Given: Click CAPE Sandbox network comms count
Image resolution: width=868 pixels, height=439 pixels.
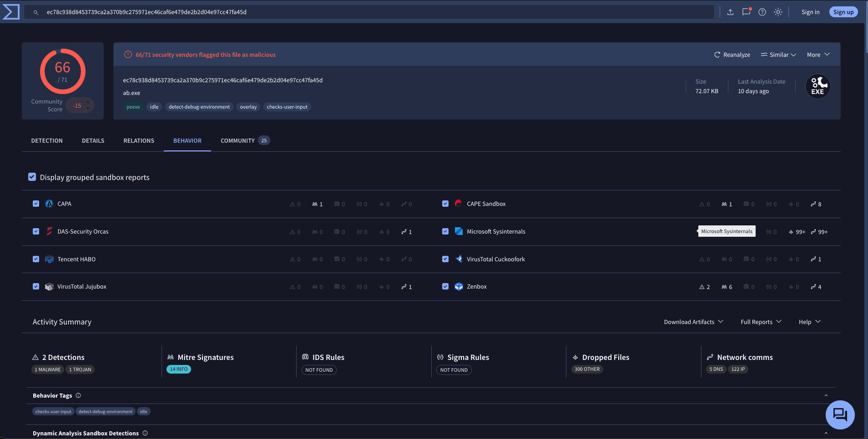Looking at the screenshot, I should pyautogui.click(x=816, y=204).
